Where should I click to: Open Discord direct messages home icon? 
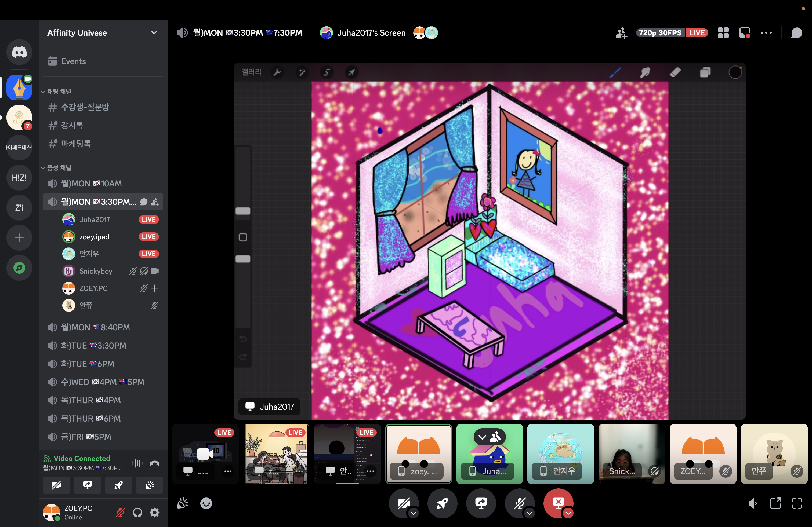pos(19,52)
